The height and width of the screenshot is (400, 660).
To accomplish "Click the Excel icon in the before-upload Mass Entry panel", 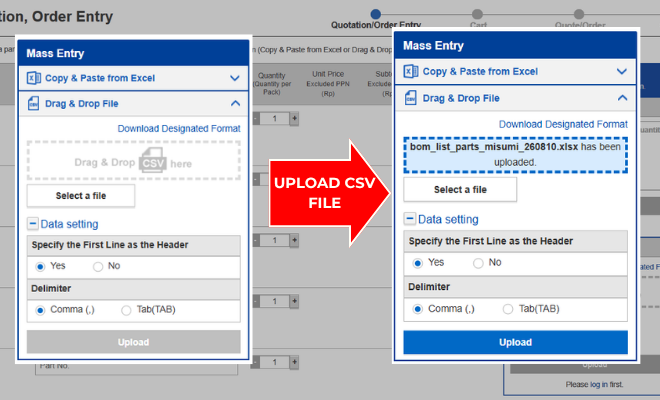I will pos(34,78).
